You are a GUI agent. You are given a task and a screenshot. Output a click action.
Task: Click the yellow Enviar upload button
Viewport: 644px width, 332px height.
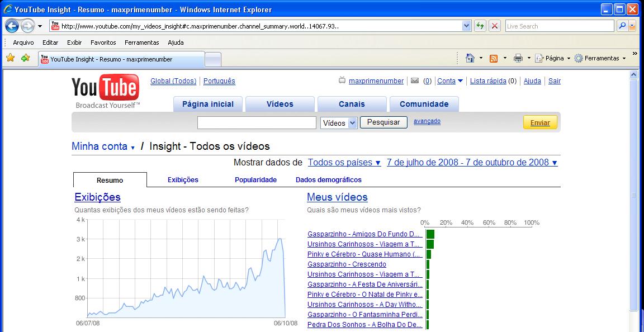click(540, 122)
